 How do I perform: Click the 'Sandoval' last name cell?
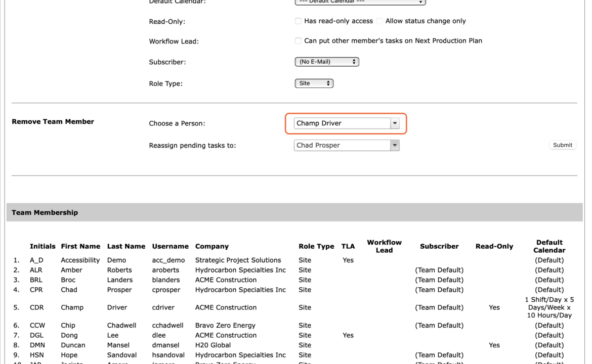pyautogui.click(x=122, y=355)
